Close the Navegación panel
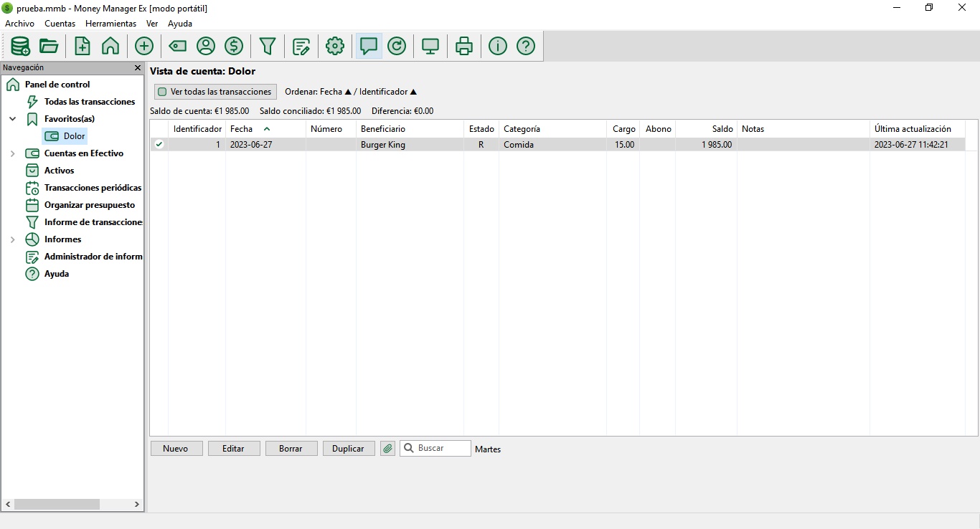The width and height of the screenshot is (980, 529). click(x=138, y=67)
